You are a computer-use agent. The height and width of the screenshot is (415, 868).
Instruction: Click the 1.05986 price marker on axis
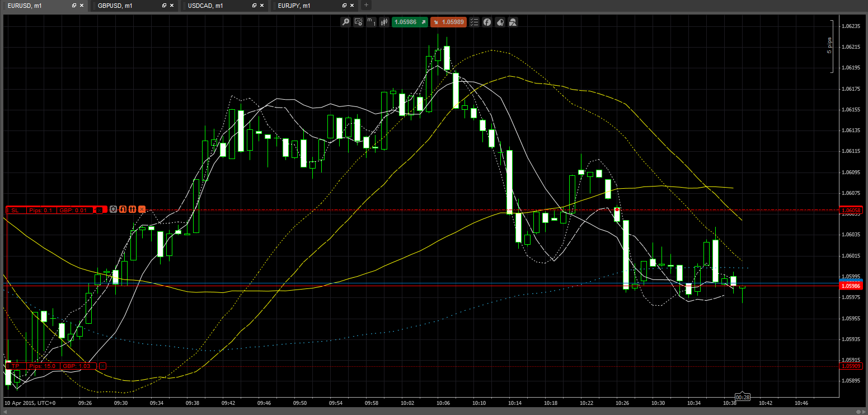click(852, 286)
